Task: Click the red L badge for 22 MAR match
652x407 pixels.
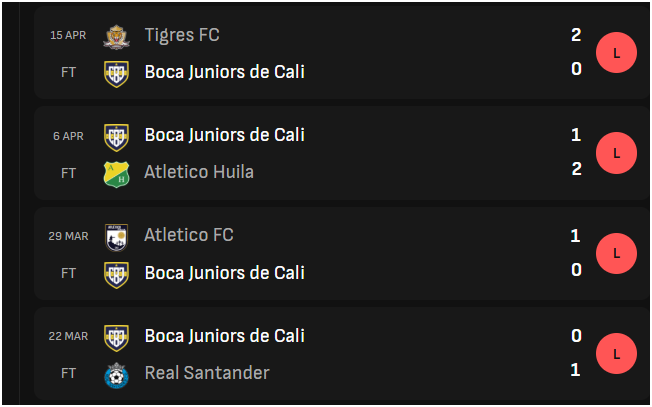Action: point(616,353)
